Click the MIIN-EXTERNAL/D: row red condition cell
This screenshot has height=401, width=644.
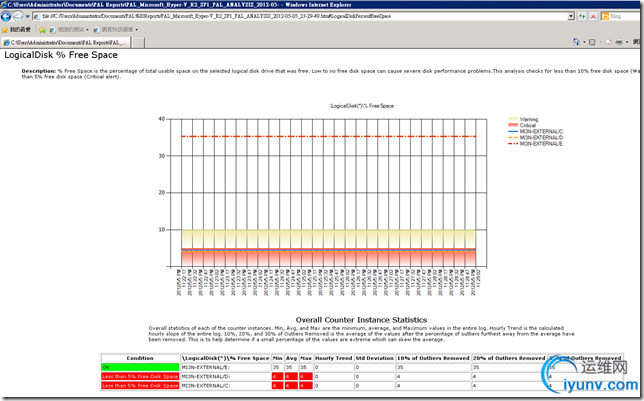140,377
